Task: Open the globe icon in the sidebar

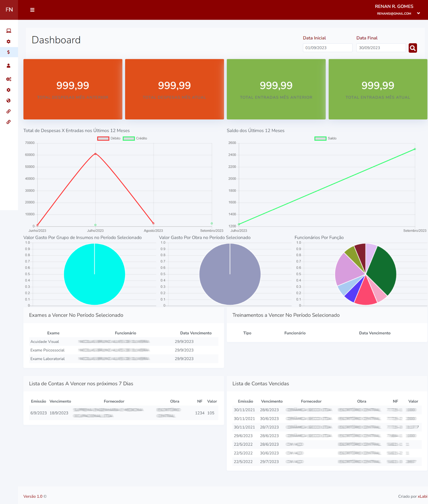Action: pos(9,101)
